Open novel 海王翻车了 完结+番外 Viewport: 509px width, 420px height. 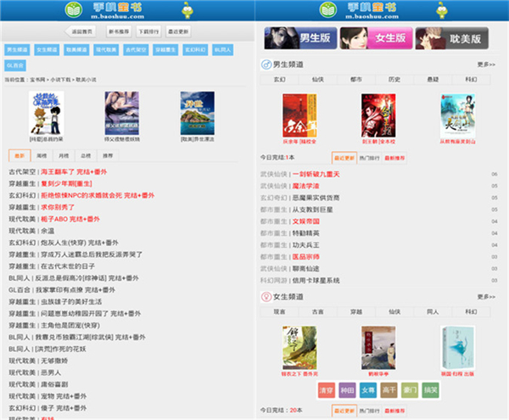pos(74,171)
